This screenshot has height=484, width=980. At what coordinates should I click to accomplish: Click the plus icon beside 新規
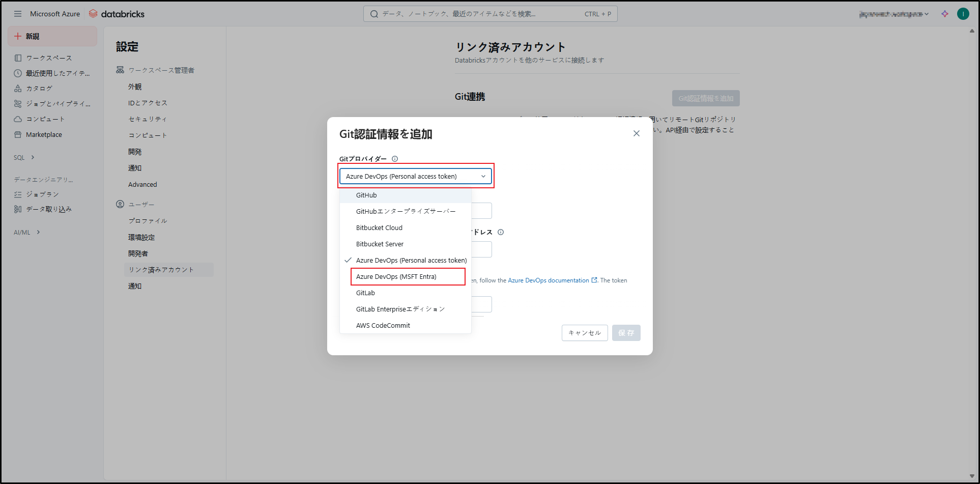coord(18,36)
